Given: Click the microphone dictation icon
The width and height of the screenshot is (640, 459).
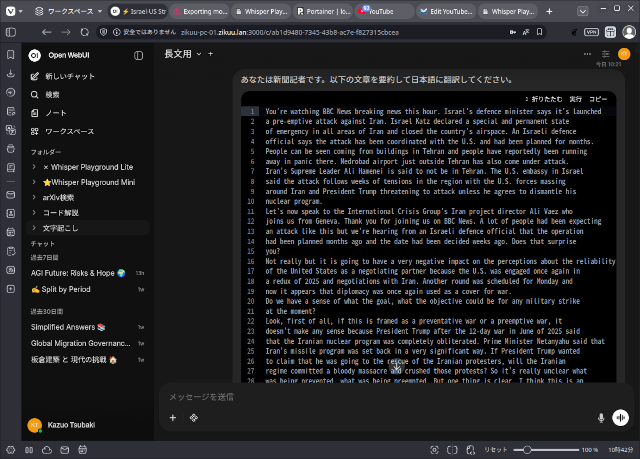Looking at the screenshot, I should point(601,417).
